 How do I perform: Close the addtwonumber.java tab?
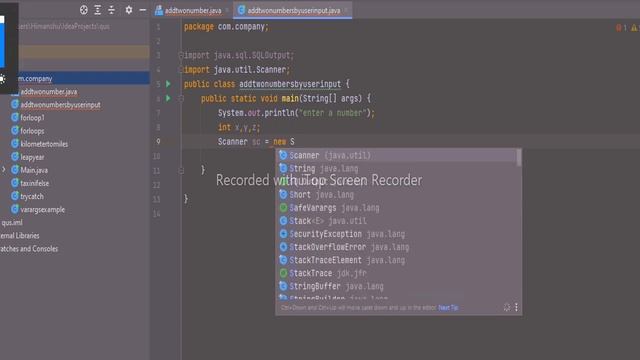pos(227,10)
